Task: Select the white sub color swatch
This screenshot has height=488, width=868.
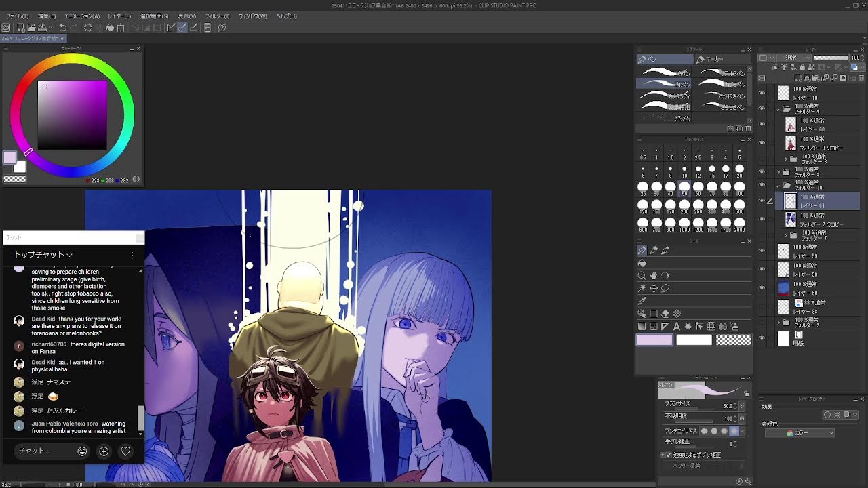Action: pyautogui.click(x=694, y=340)
